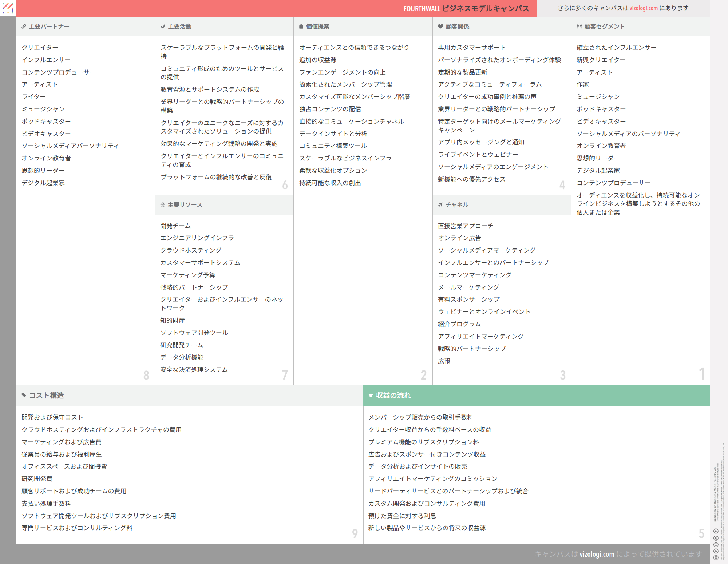Click the plane icon beside チャネル

click(440, 205)
